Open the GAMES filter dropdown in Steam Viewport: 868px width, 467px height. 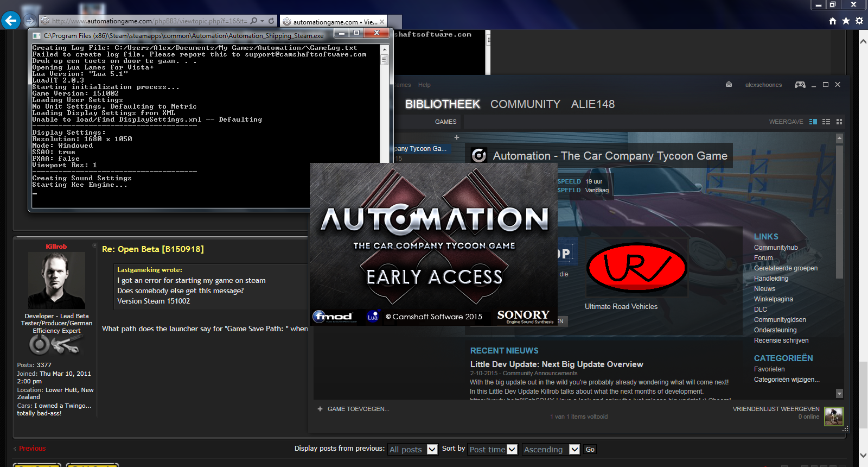(x=445, y=122)
